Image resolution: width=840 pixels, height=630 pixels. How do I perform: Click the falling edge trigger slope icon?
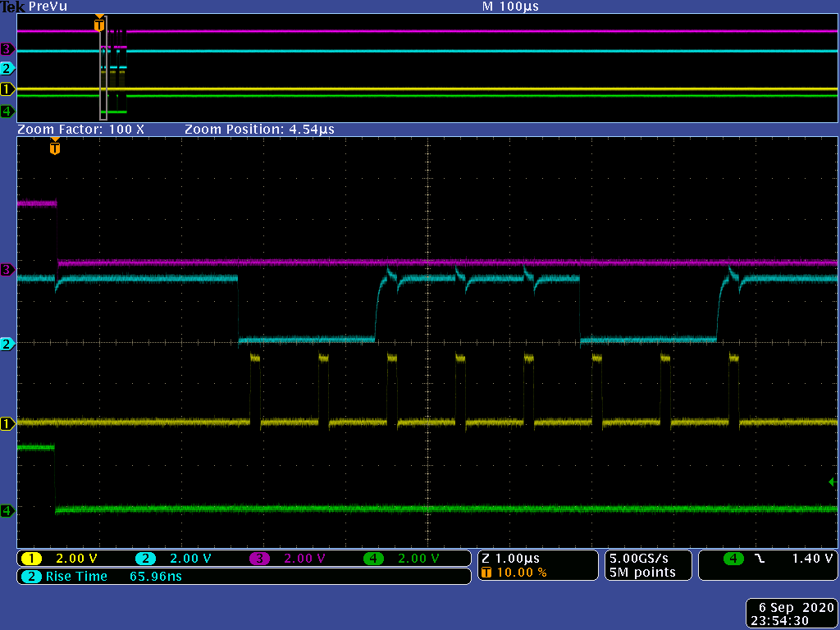(760, 559)
